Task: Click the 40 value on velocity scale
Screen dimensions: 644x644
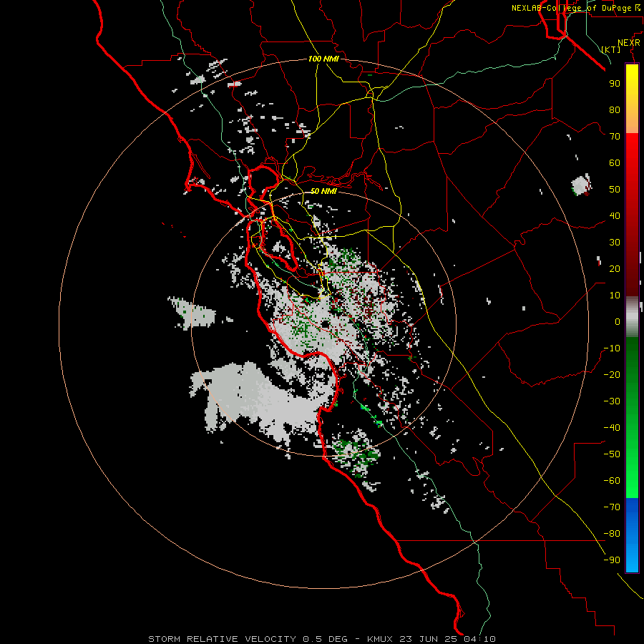Action: [x=615, y=215]
